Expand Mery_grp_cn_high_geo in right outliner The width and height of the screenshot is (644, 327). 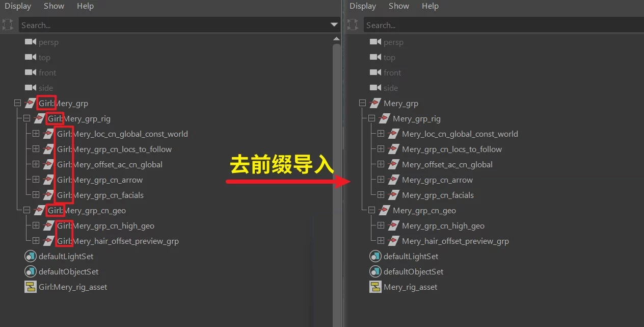381,225
